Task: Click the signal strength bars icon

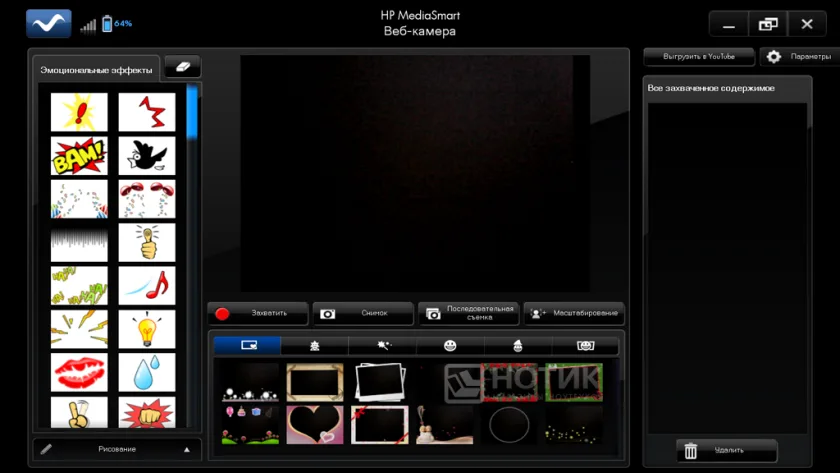Action: (88, 26)
